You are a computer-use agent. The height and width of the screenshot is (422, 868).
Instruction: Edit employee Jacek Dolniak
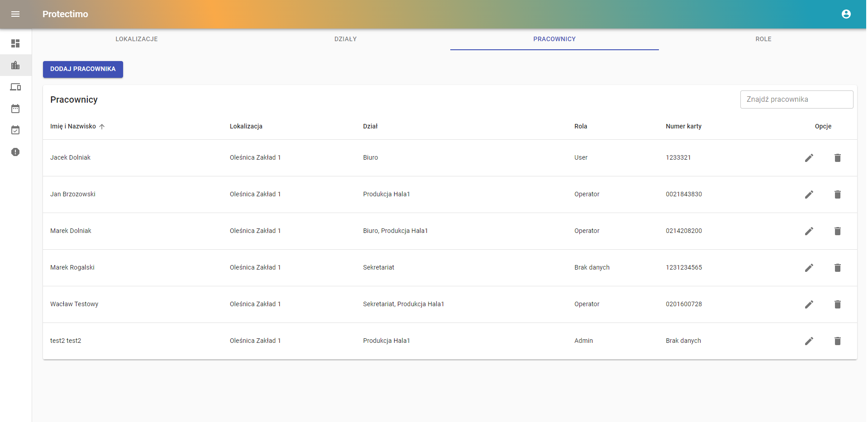click(x=809, y=158)
